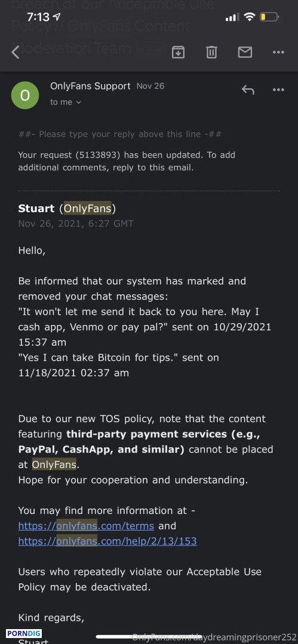Open the message more options beside reply
The image size is (298, 644).
click(x=278, y=90)
